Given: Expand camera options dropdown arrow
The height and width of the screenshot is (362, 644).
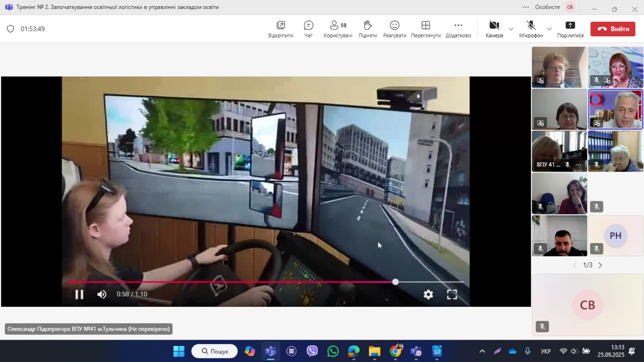Looking at the screenshot, I should [x=511, y=29].
